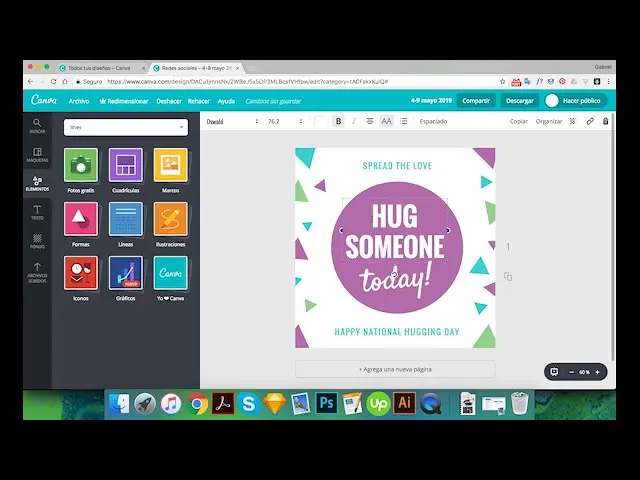The height and width of the screenshot is (480, 640).
Task: Select the Cuadrículas grid category
Action: pos(126,165)
